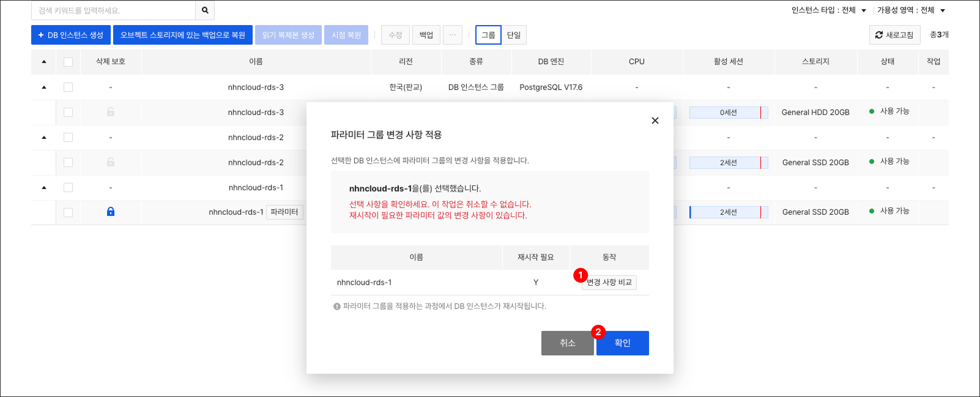The width and height of the screenshot is (980, 397).
Task: Check the nhncloud-rds-2 group row checkbox
Action: [68, 138]
